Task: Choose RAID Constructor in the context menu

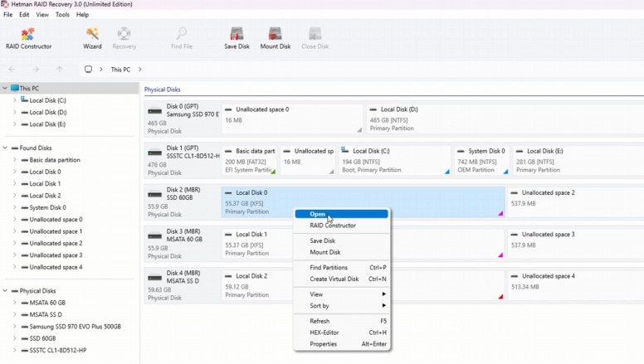Action: (341, 226)
